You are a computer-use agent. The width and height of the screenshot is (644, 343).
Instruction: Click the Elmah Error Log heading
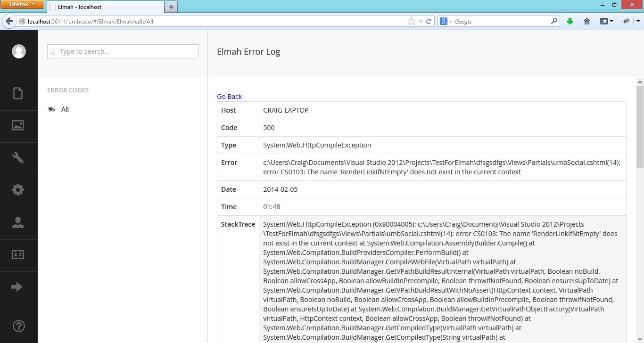pos(248,52)
